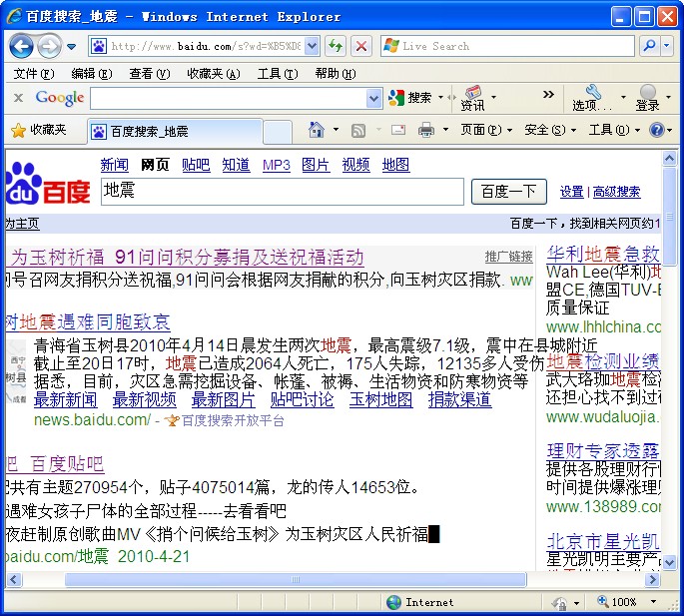The height and width of the screenshot is (616, 684).
Task: Expand the address bar URL dropdown
Action: point(312,46)
